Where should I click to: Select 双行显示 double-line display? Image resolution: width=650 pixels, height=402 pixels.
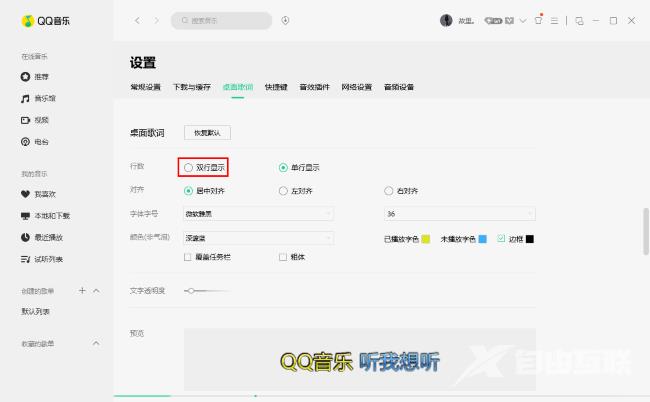pos(204,167)
